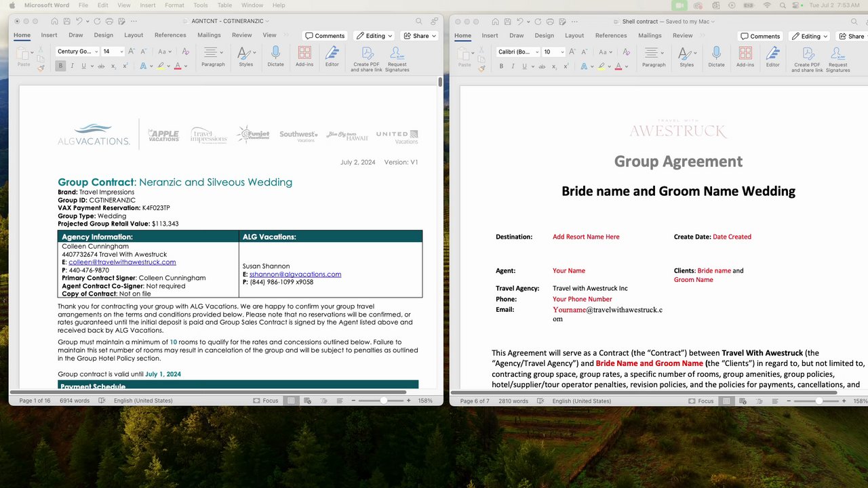Open Styles gallery in the AGNTCNT window
This screenshot has height=488, width=868.
point(246,56)
